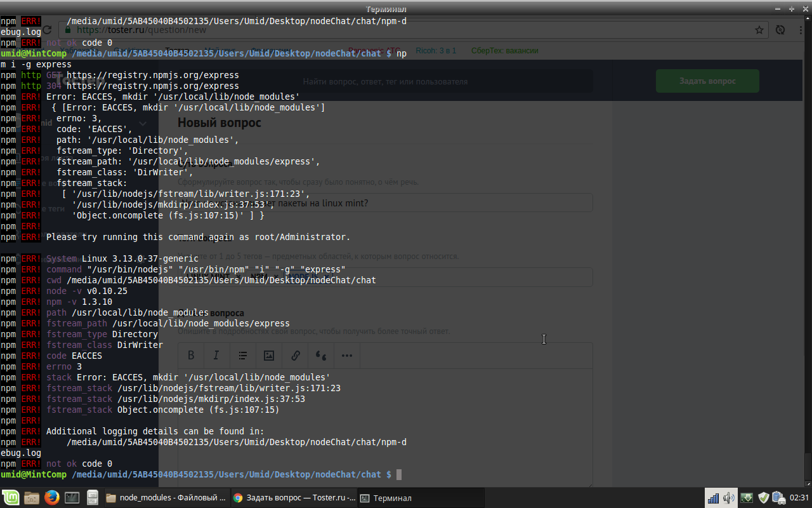
Task: Click the text 'Please try running this command again'
Action: tap(140, 237)
